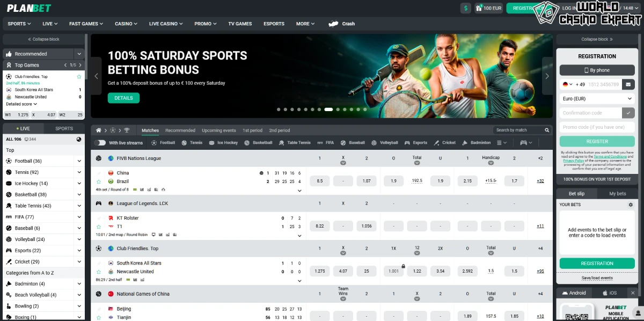
Task: Switch to Upcoming events tab
Action: [x=219, y=130]
